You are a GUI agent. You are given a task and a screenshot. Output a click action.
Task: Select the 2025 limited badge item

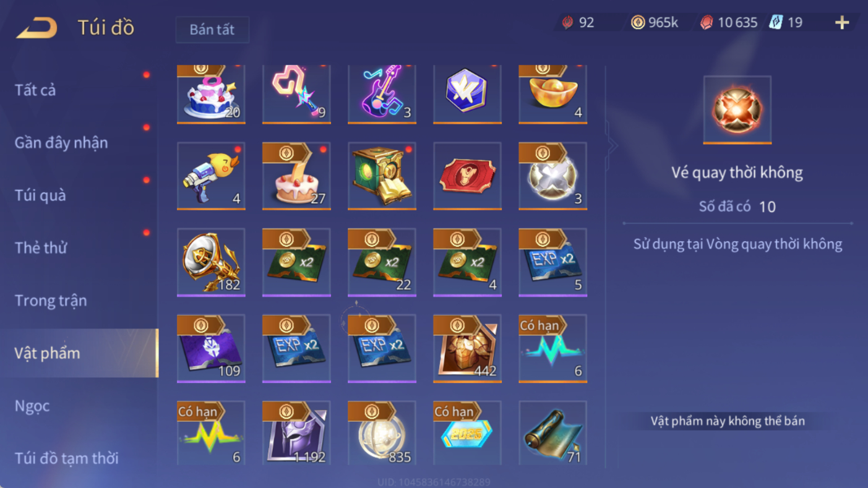[467, 433]
